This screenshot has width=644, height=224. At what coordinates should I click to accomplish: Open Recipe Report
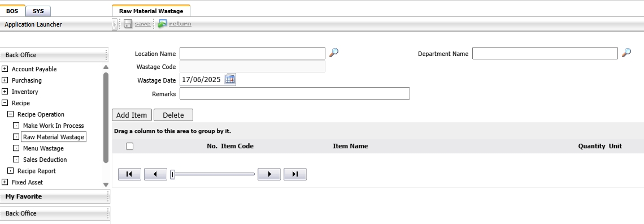(x=37, y=171)
